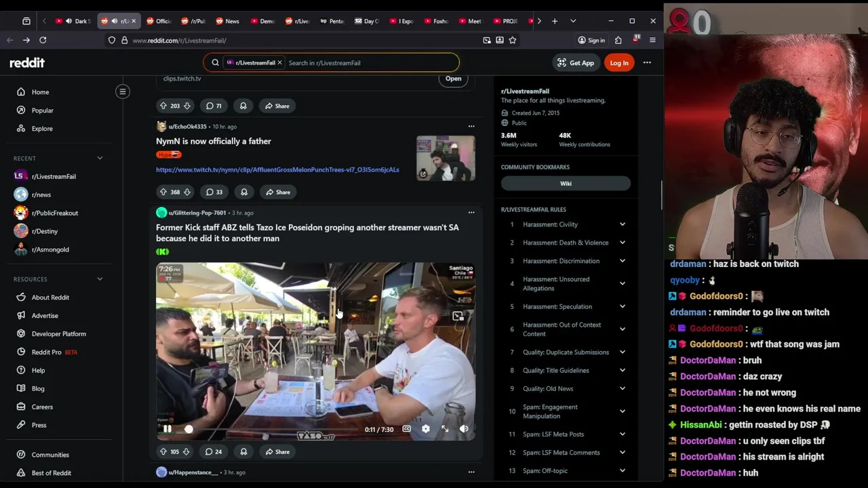Remove r/LivestreamFail filter from search
Screen dimensions: 868x488
pos(279,62)
